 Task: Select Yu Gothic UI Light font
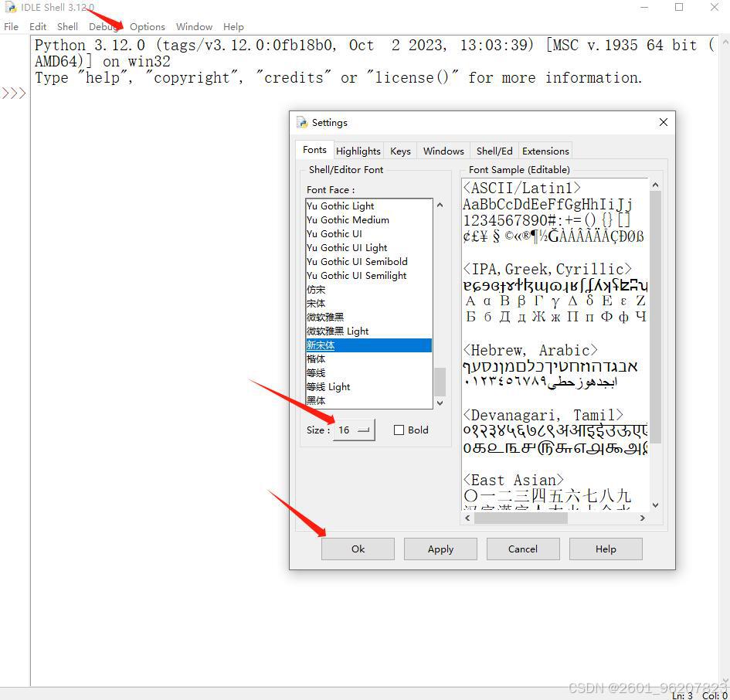click(368, 248)
